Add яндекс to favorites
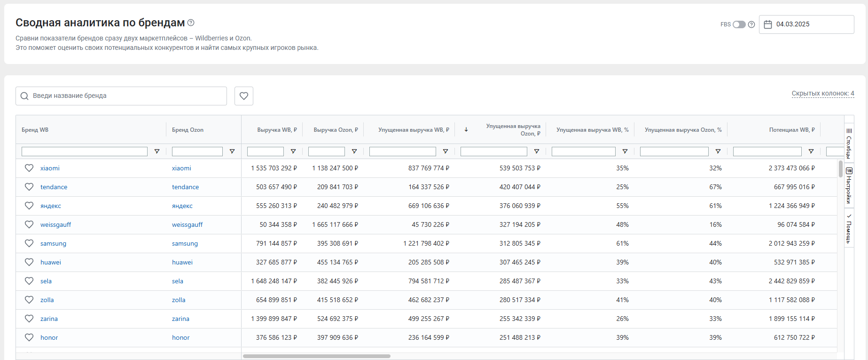Screen dimensions: 868x360 coord(29,206)
